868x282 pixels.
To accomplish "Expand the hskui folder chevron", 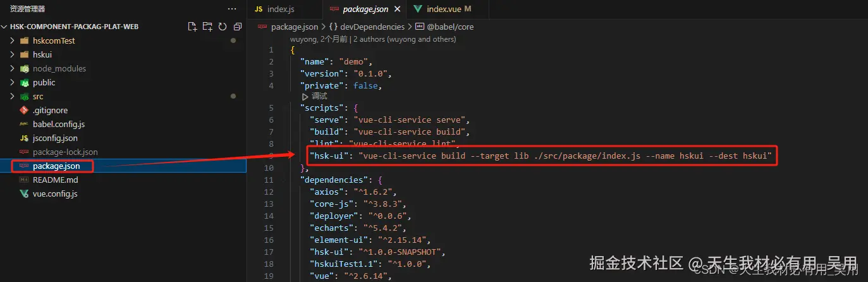I will 12,54.
